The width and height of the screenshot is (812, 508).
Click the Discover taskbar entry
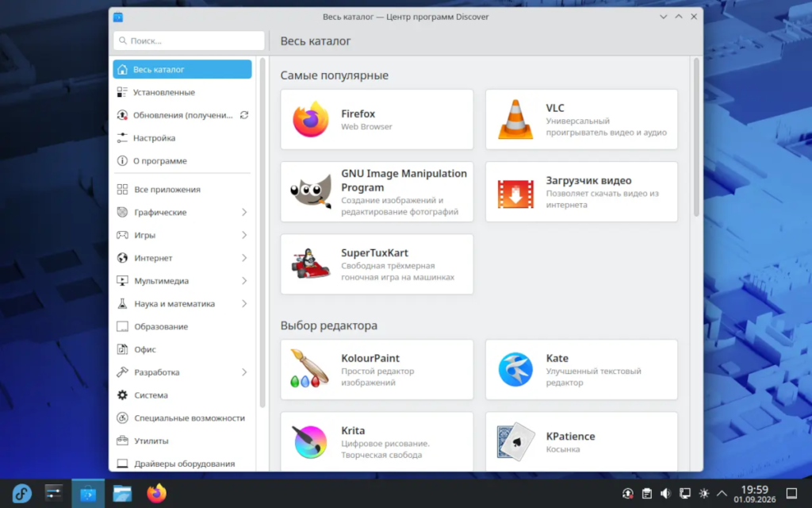(x=88, y=494)
